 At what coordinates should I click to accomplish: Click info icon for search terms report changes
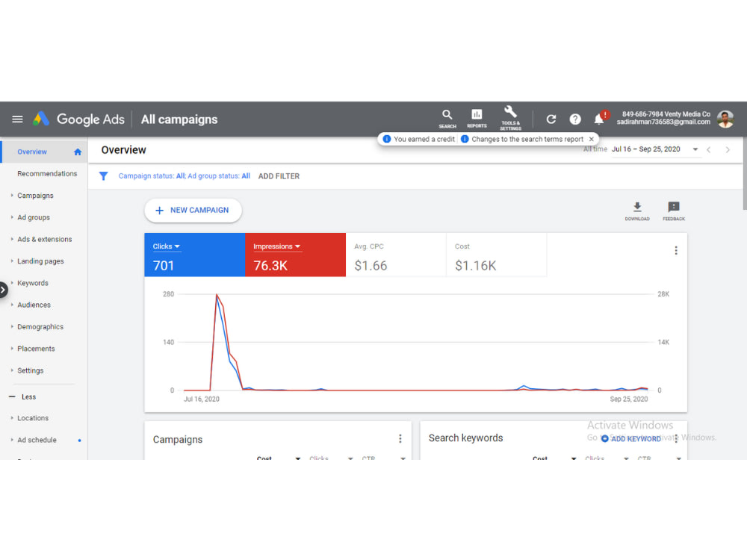[465, 139]
